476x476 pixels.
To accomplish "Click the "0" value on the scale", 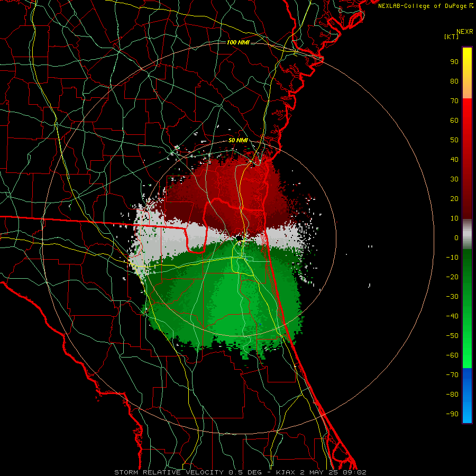I will [456, 237].
